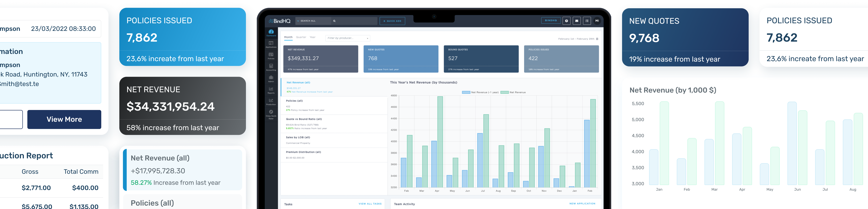Open the task checklist icon
Image resolution: width=868 pixels, height=209 pixels.
pyautogui.click(x=587, y=21)
